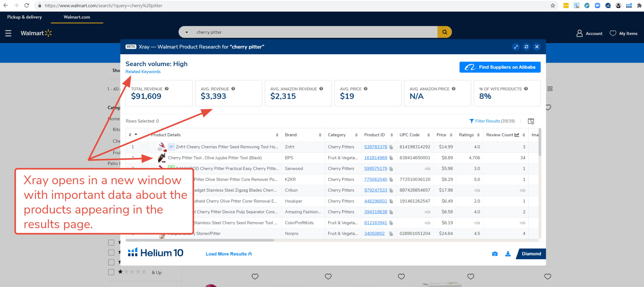The width and height of the screenshot is (644, 287).
Task: Click the Xray refresh icon
Action: [526, 47]
